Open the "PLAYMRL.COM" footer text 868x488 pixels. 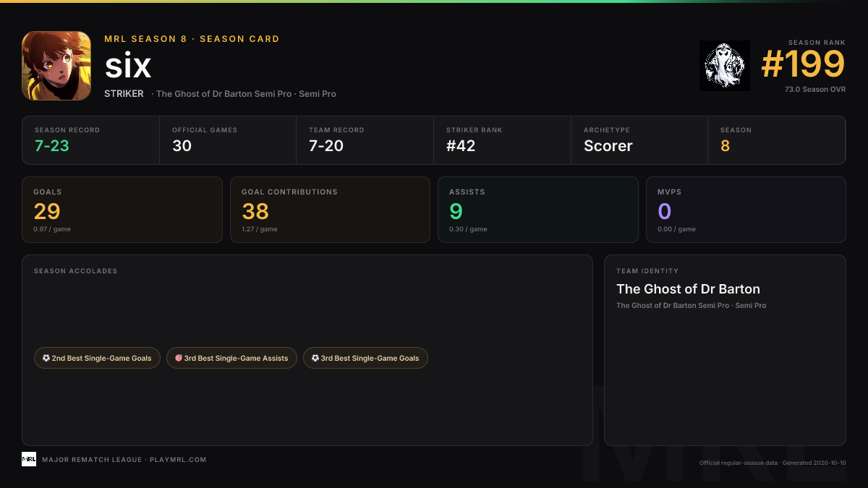[x=178, y=460]
